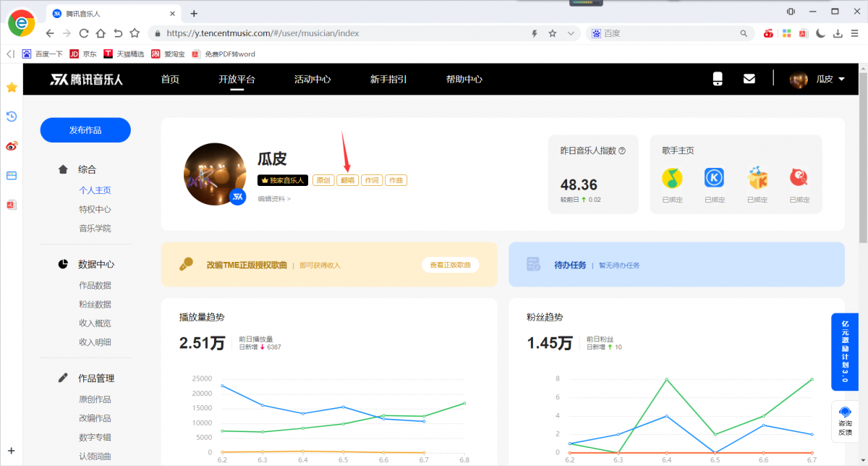Click the 发布作品 button

click(x=85, y=130)
